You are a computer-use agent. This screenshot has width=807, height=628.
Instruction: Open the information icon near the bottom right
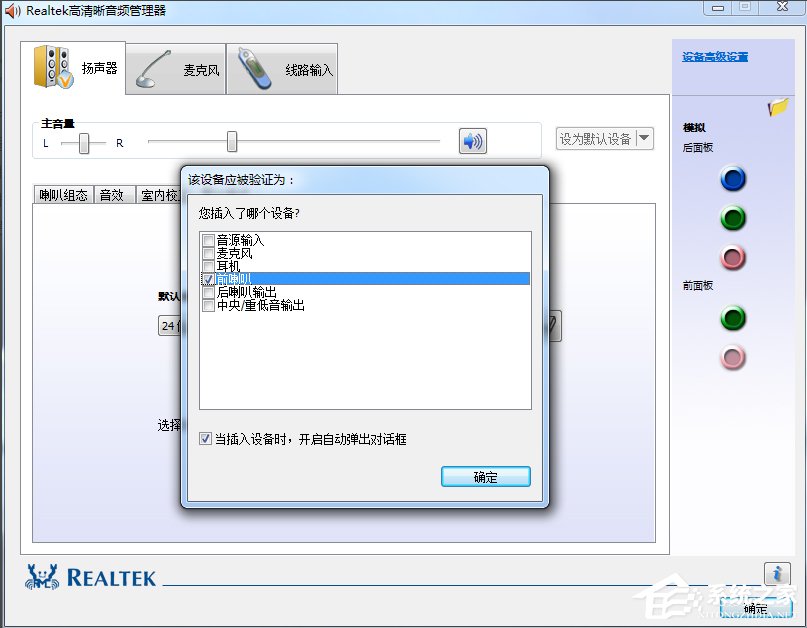click(x=777, y=573)
